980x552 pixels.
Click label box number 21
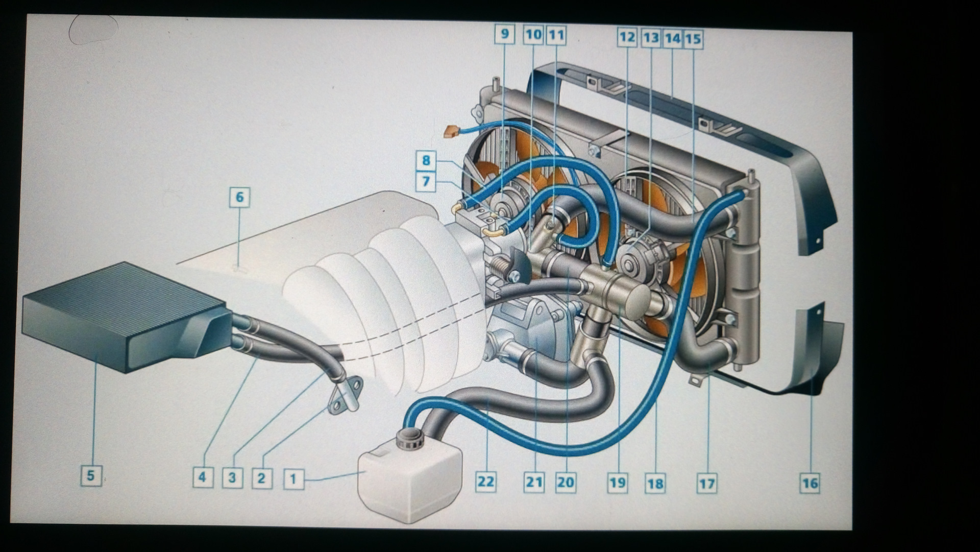pos(534,482)
